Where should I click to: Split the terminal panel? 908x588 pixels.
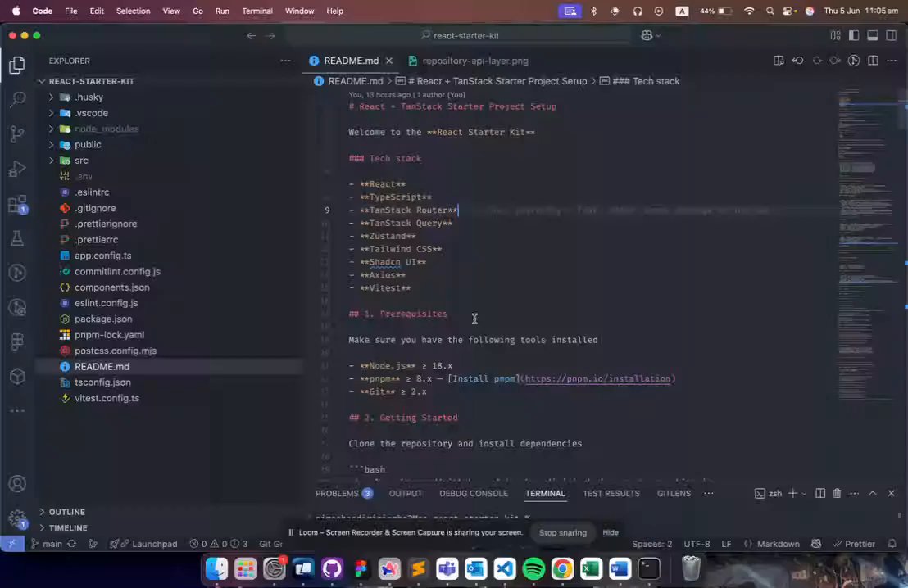(820, 493)
